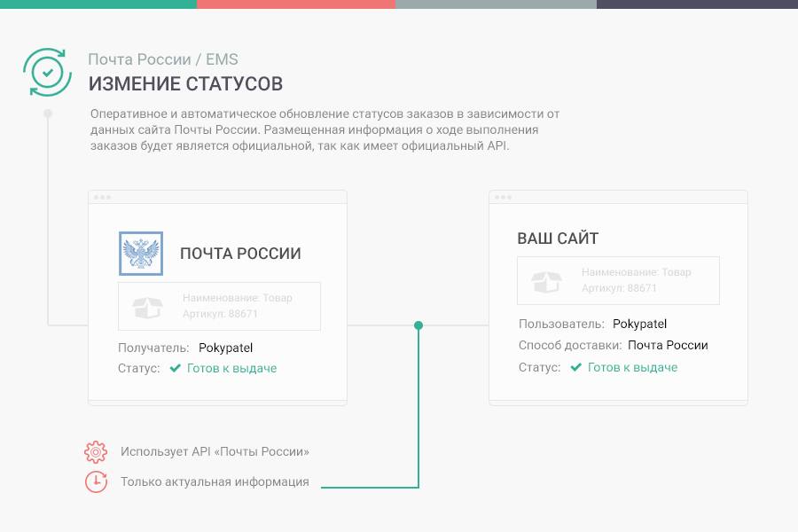The height and width of the screenshot is (532, 798).
Task: Select the Почта России / EMS header label
Action: click(162, 59)
